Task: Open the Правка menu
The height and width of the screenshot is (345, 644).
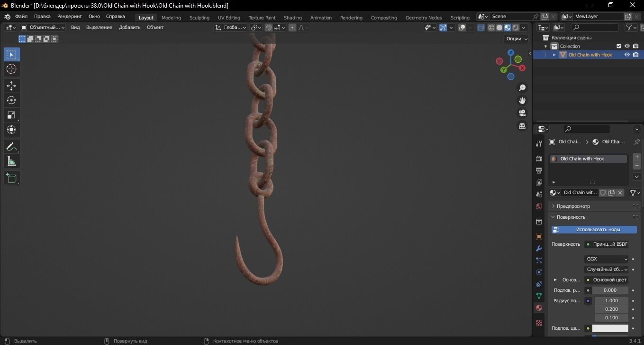Action: pyautogui.click(x=42, y=16)
